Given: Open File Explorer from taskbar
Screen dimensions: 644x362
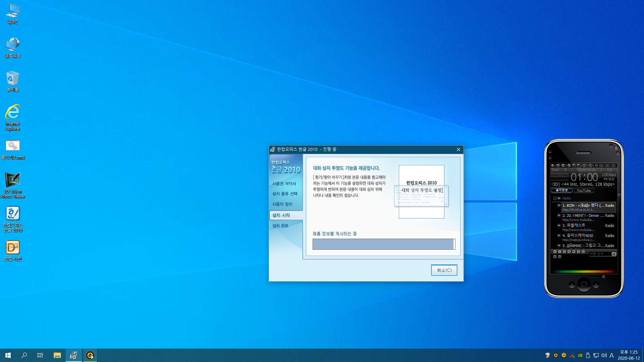Looking at the screenshot, I should tap(57, 355).
